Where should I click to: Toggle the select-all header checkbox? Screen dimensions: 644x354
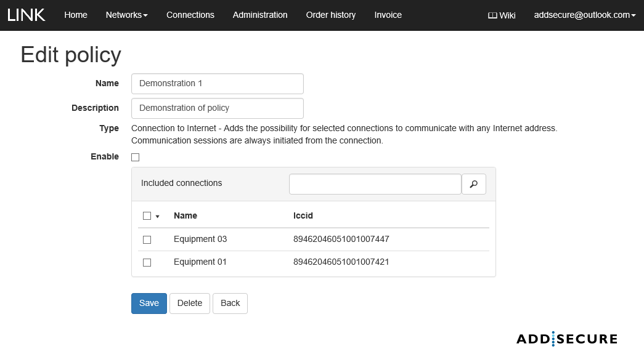click(147, 216)
